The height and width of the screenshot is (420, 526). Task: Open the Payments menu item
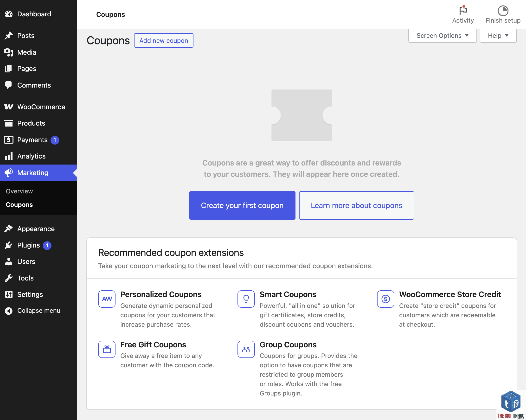(x=38, y=140)
